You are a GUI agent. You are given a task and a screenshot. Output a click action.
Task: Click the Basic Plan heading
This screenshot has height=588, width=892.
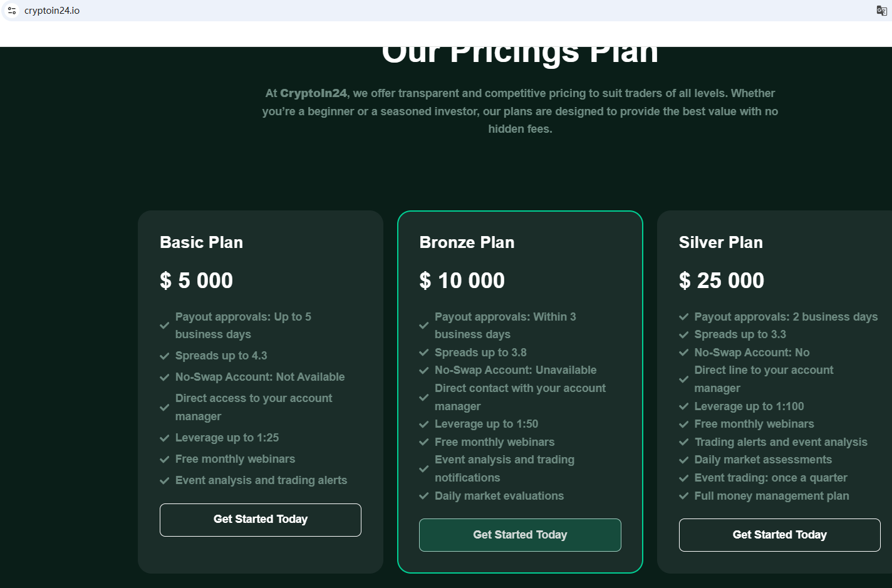pos(201,242)
